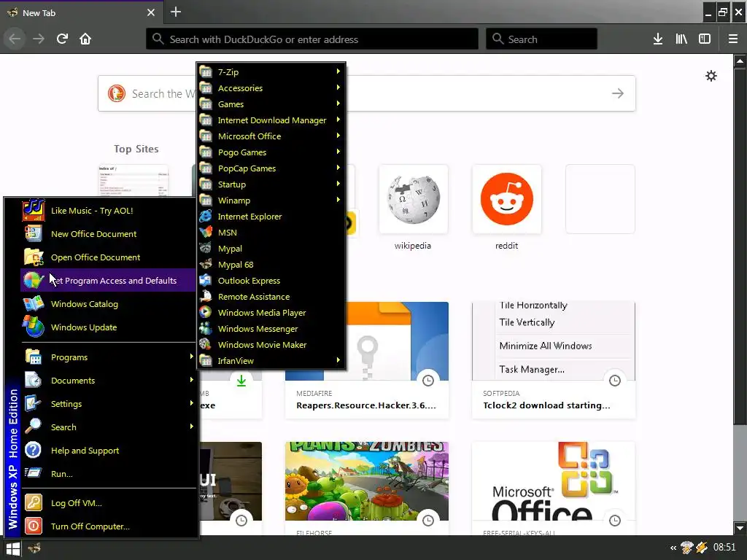Click the page vertical scrollbar down arrow
This screenshot has width=747, height=560.
pos(740,528)
